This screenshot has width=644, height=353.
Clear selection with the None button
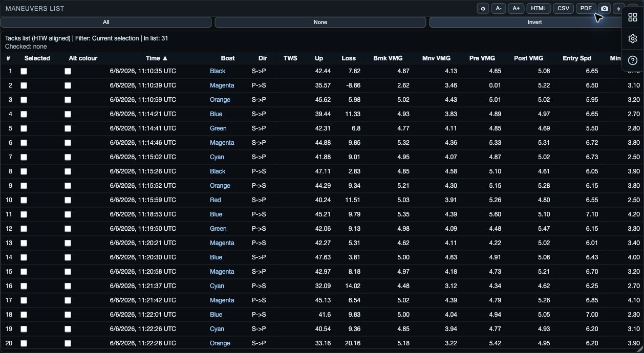(x=320, y=22)
